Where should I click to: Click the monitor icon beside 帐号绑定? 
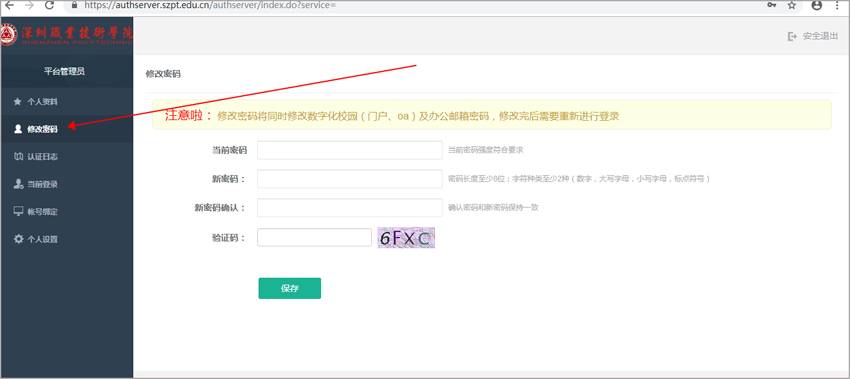tap(18, 211)
